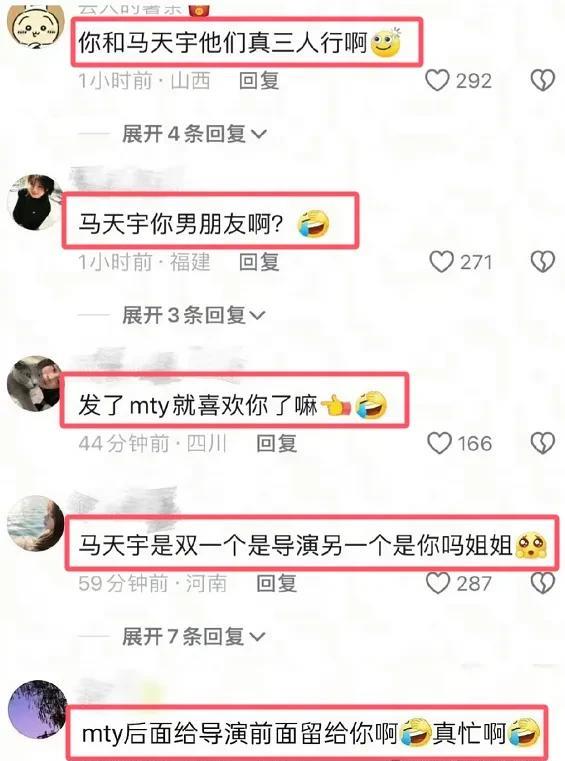Like the comment with 292 likes
The height and width of the screenshot is (761, 565).
click(x=437, y=80)
